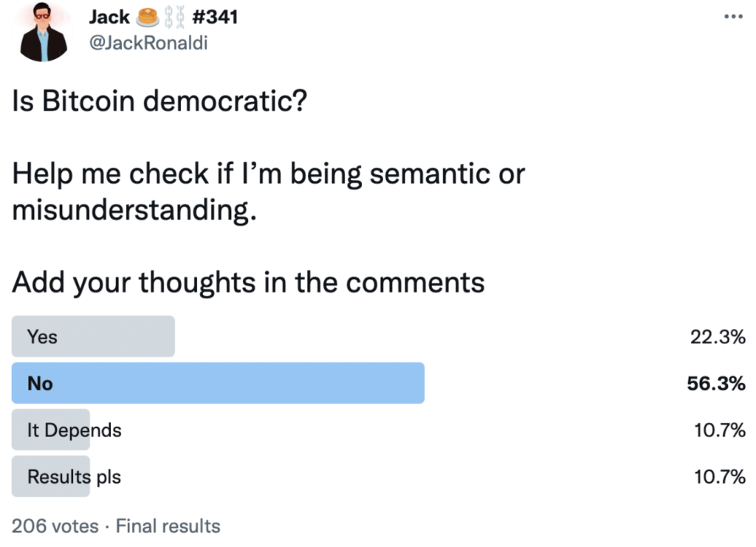Viewport: 756px width, 547px height.
Task: Select the No poll result bar
Action: pos(218,383)
